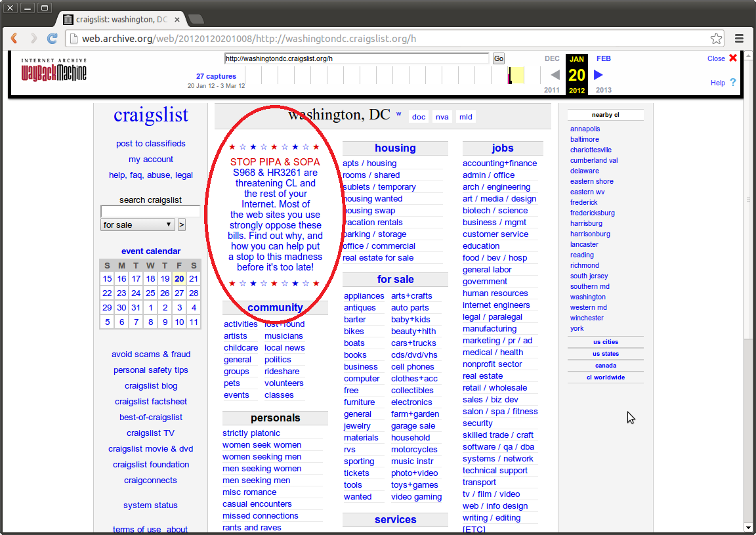Viewport: 756px width, 535px height.
Task: Click the search craigslist text field
Action: (x=150, y=211)
